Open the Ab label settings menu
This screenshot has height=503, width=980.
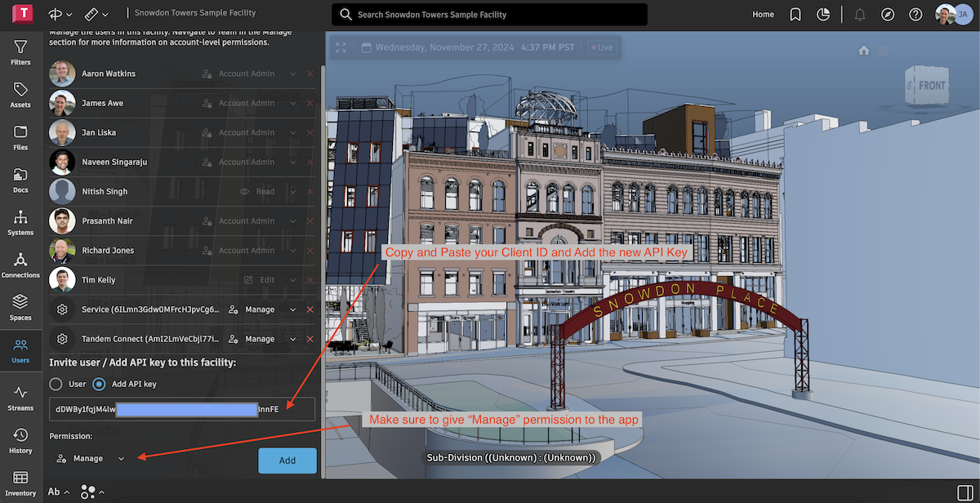pos(58,492)
